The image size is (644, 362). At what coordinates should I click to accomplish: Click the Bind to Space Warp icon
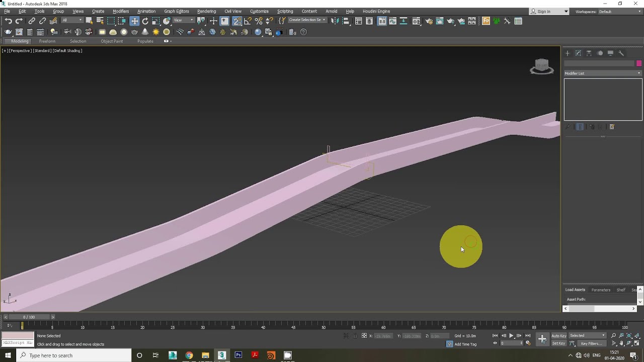point(53,21)
